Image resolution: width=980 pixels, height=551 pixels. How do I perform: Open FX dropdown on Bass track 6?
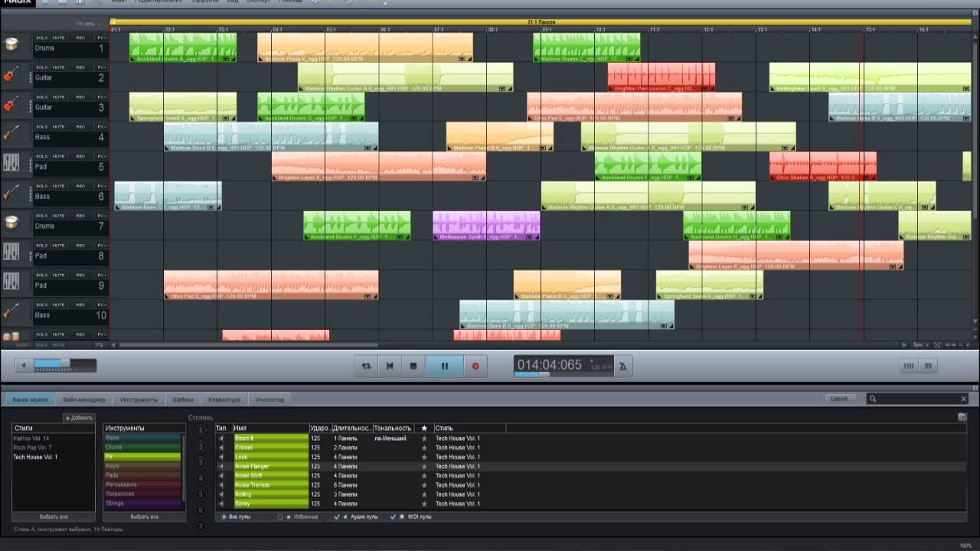pyautogui.click(x=102, y=186)
